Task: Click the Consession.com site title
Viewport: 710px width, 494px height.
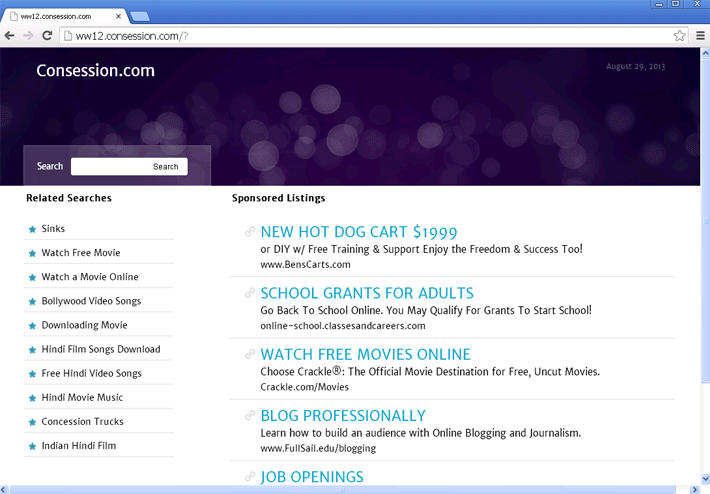Action: pyautogui.click(x=95, y=71)
